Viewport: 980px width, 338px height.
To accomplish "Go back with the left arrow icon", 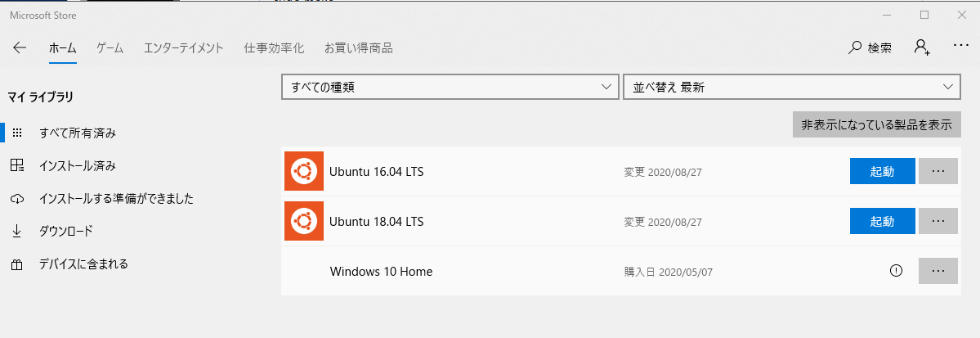I will tap(20, 48).
